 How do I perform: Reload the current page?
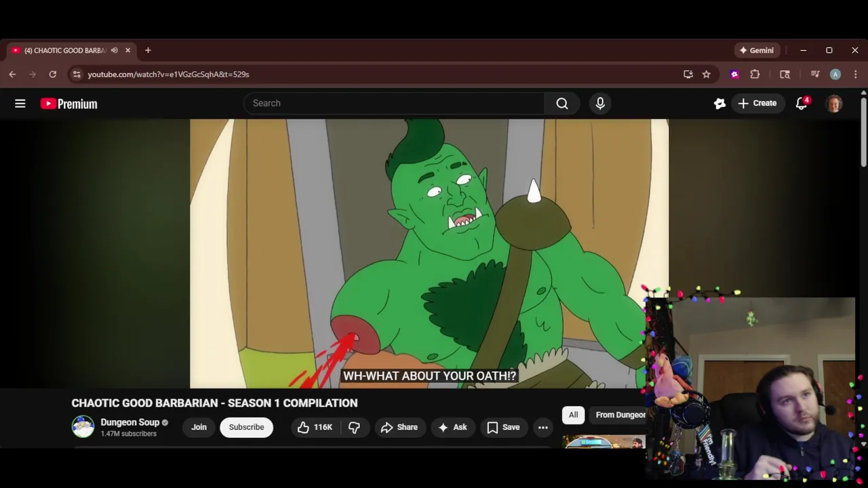(x=52, y=74)
